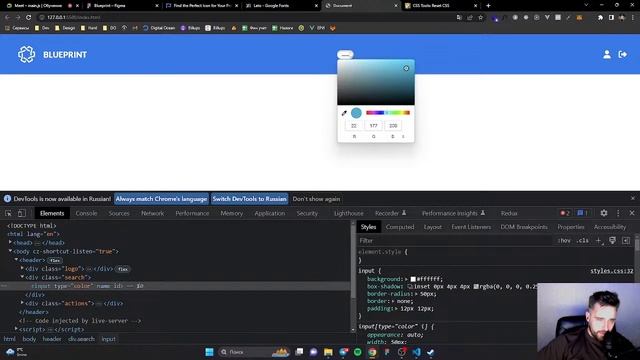Image resolution: width=640 pixels, height=360 pixels.
Task: Click the logout icon in page header
Action: pos(623,54)
